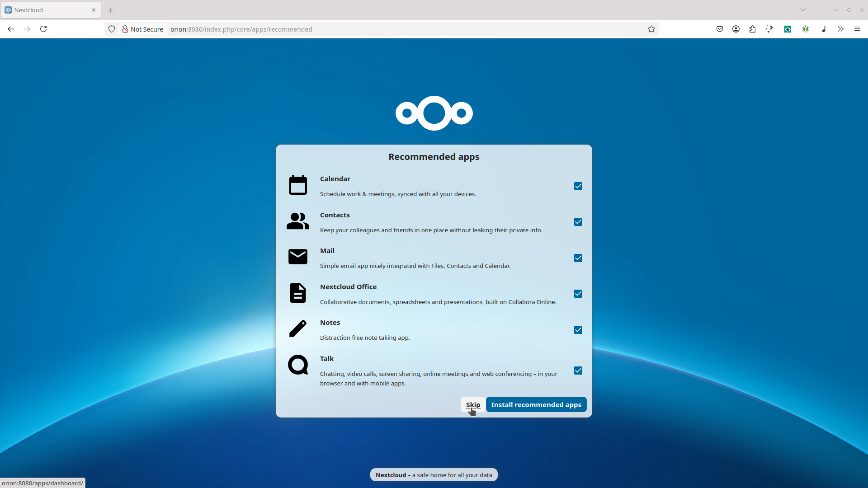This screenshot has height=488, width=868.
Task: Click the Calendar app icon
Action: 298,185
